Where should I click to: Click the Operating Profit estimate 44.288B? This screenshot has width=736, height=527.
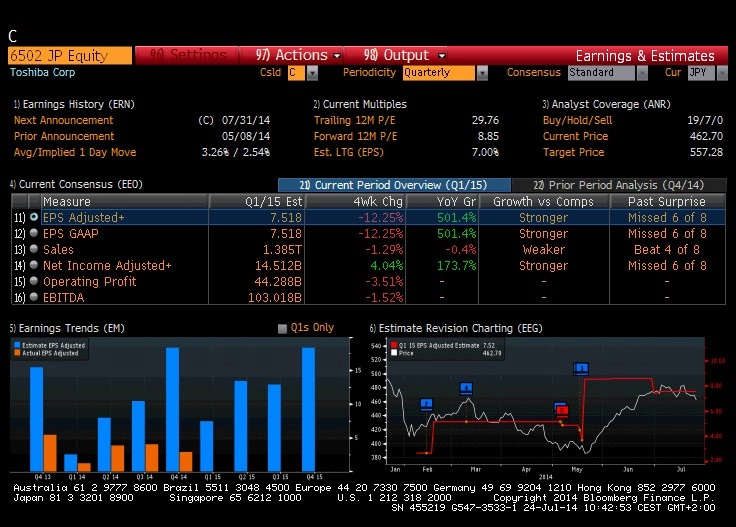tap(278, 282)
